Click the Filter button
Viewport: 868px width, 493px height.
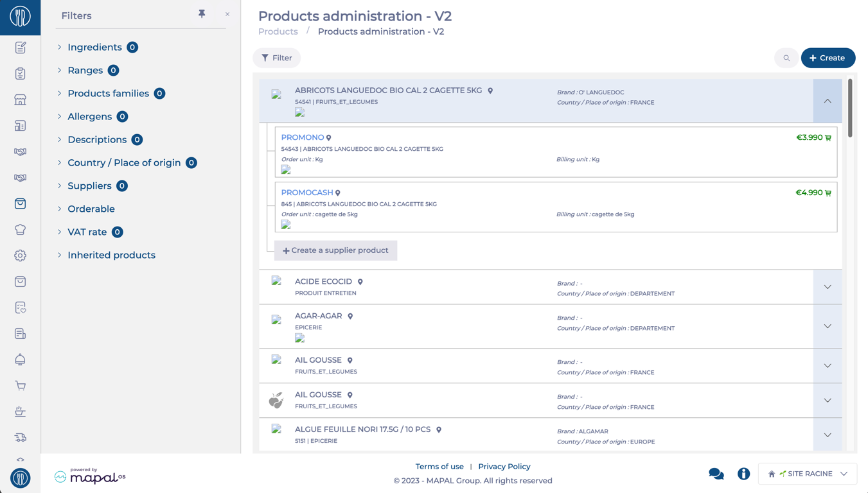coord(277,58)
